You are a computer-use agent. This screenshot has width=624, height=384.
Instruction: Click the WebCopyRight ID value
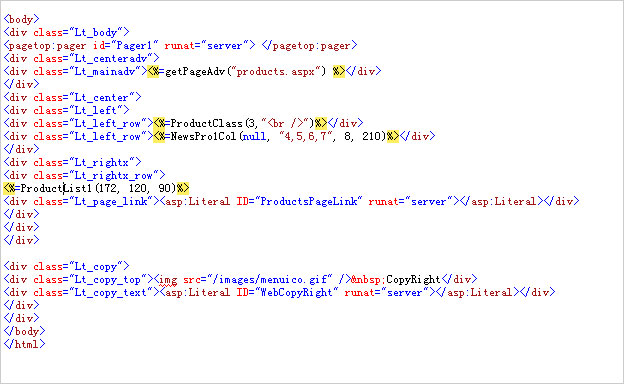tap(297, 292)
